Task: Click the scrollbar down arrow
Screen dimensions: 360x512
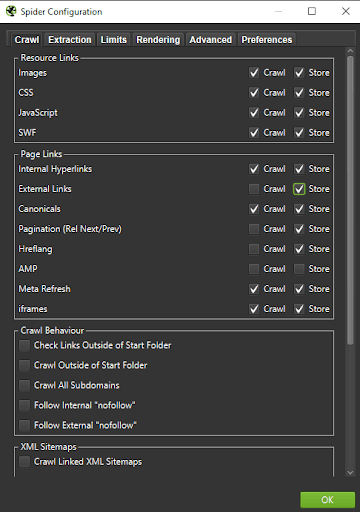Action: pyautogui.click(x=350, y=472)
